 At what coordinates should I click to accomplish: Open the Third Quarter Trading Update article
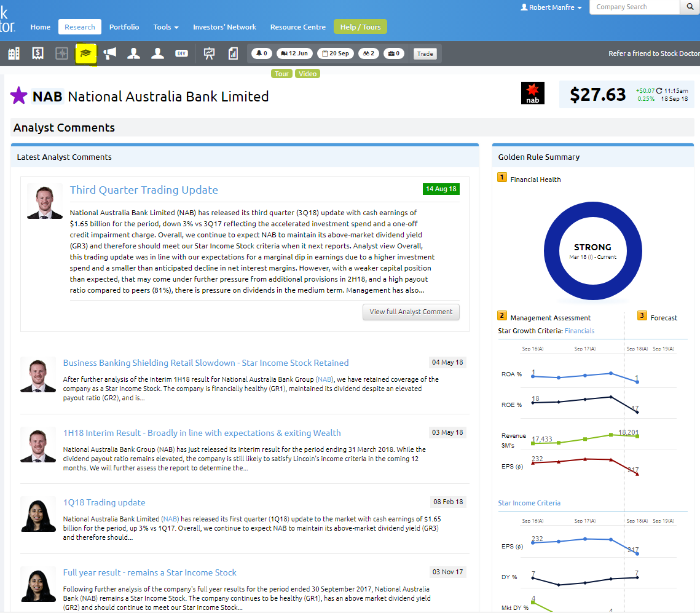144,190
